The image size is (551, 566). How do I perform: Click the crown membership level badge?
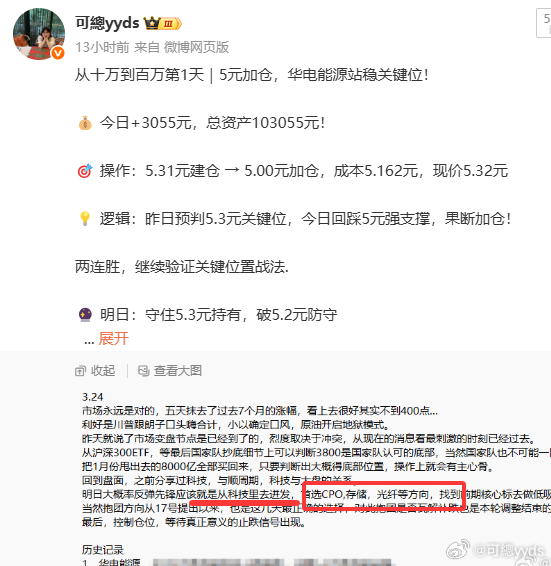pos(162,23)
